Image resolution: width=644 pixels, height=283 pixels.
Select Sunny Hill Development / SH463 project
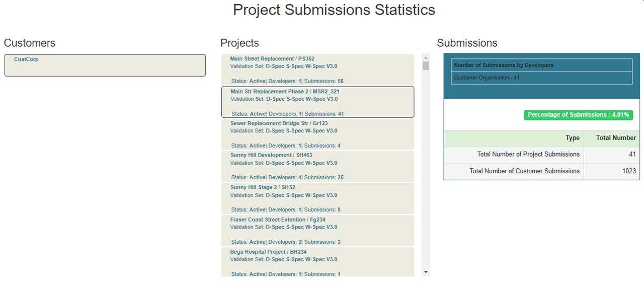(317, 166)
